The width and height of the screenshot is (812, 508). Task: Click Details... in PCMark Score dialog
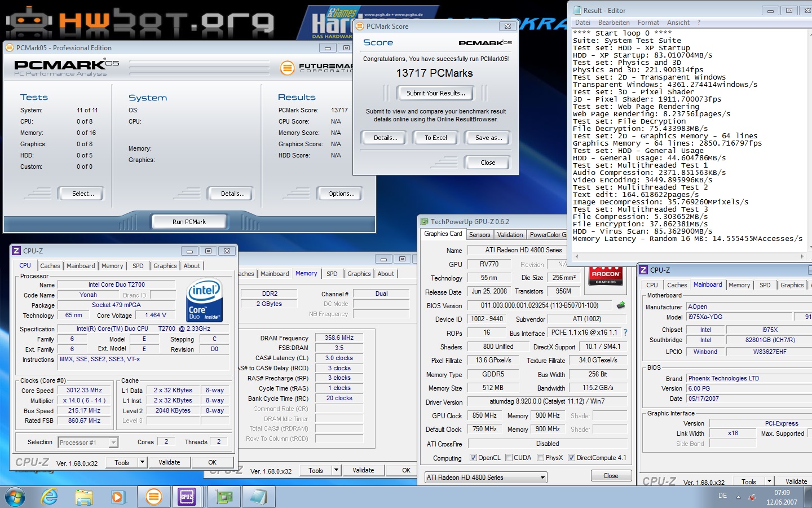pos(385,138)
